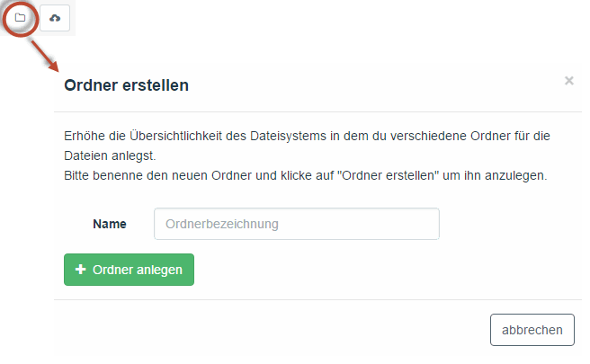Click the green Ordner anlegen button
The height and width of the screenshot is (364, 590).
click(x=130, y=270)
